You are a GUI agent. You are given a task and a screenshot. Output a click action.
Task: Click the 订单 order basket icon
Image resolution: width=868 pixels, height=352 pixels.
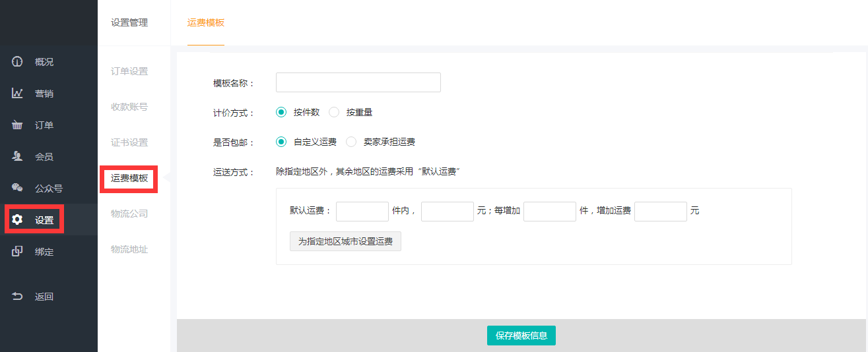click(18, 125)
